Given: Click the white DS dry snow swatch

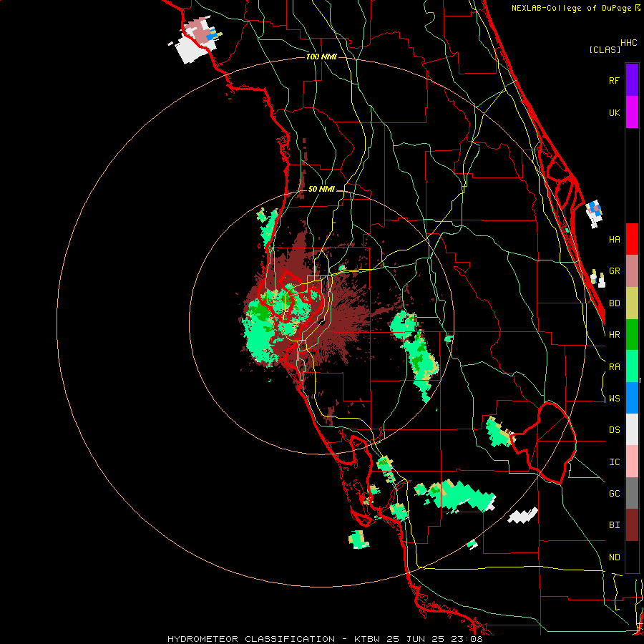Looking at the screenshot, I should [x=632, y=429].
